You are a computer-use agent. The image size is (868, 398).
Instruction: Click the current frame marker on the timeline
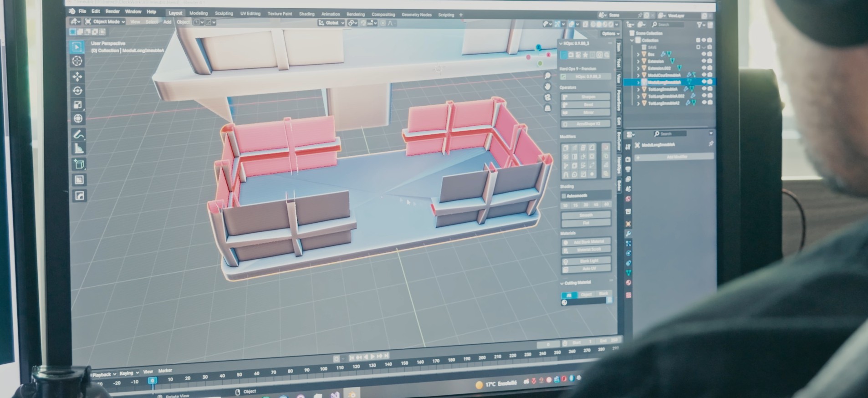(153, 381)
